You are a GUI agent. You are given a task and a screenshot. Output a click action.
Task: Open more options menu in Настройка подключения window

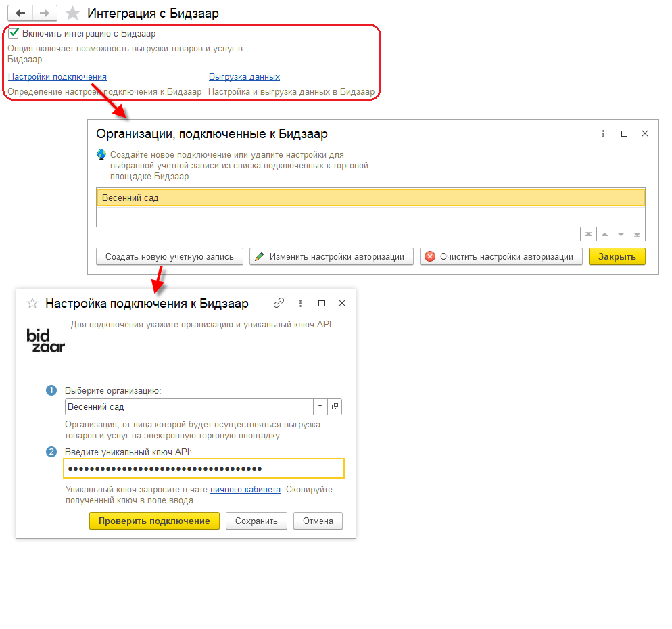tap(300, 303)
